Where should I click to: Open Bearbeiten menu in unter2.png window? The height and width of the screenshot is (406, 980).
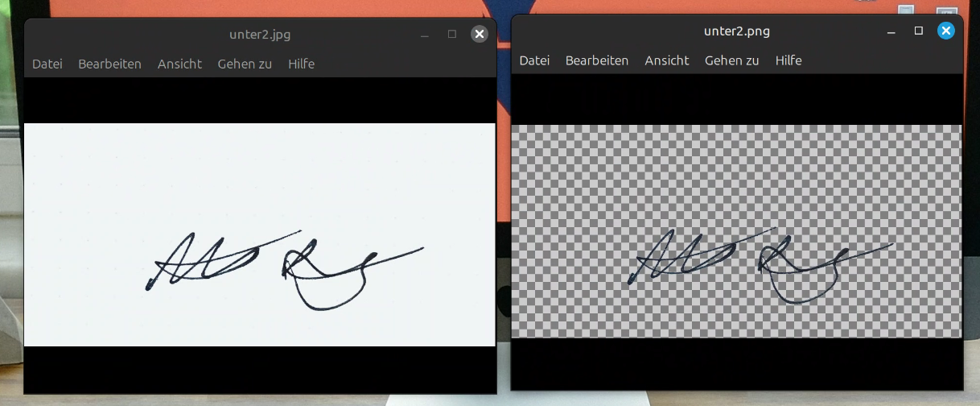point(597,60)
